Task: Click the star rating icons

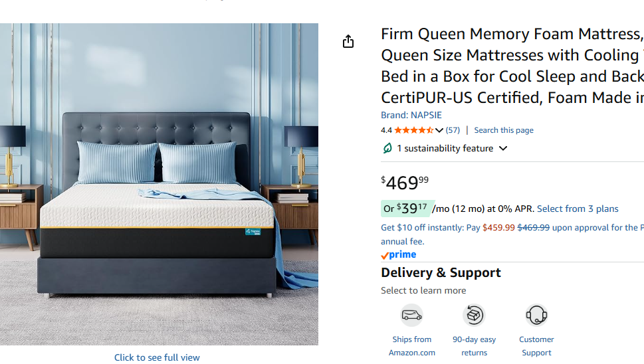Action: pyautogui.click(x=413, y=130)
